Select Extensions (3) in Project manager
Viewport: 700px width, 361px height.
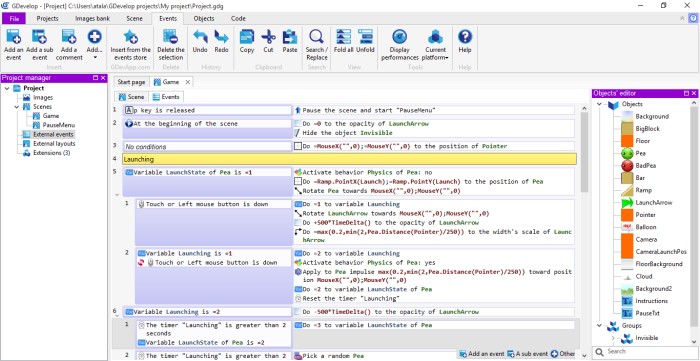(x=51, y=153)
